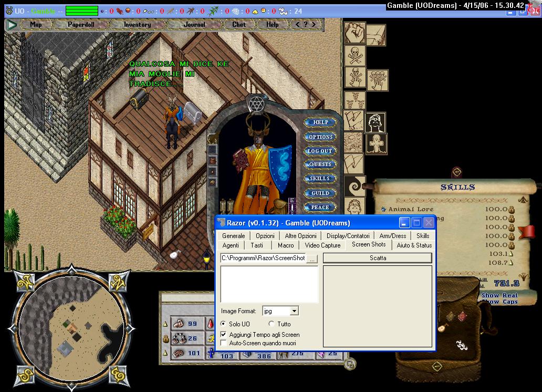The width and height of the screenshot is (542, 392).
Task: Click the scribbled texture icon left of the ankh
Action: [353, 142]
